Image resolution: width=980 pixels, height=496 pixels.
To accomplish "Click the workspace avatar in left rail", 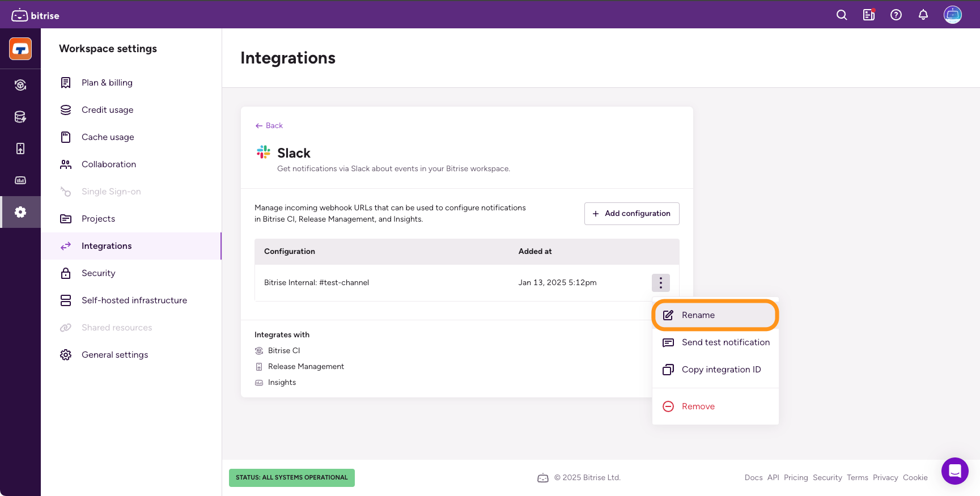I will coord(20,49).
